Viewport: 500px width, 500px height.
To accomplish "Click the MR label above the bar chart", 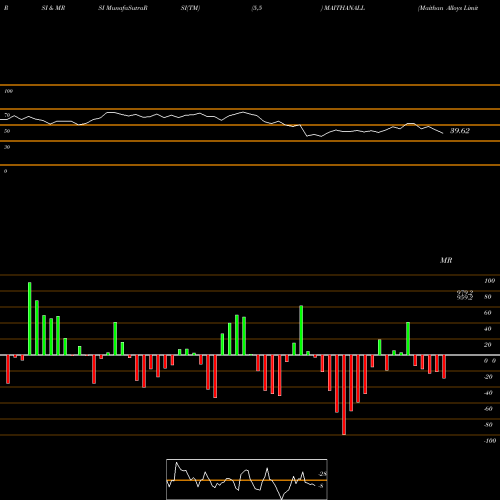I will point(446,260).
